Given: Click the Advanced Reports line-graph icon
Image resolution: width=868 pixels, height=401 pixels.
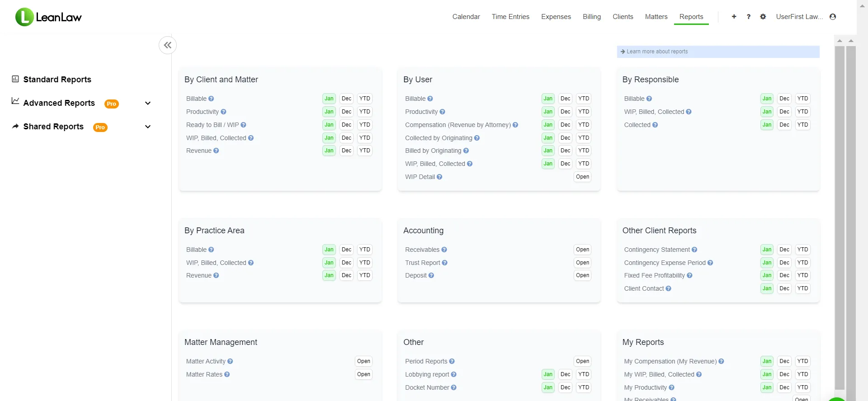Looking at the screenshot, I should pos(15,101).
